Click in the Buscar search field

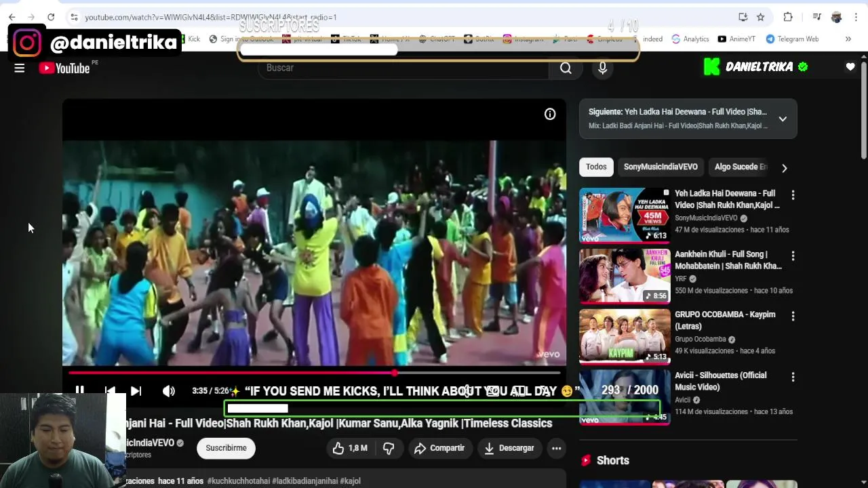coord(403,68)
